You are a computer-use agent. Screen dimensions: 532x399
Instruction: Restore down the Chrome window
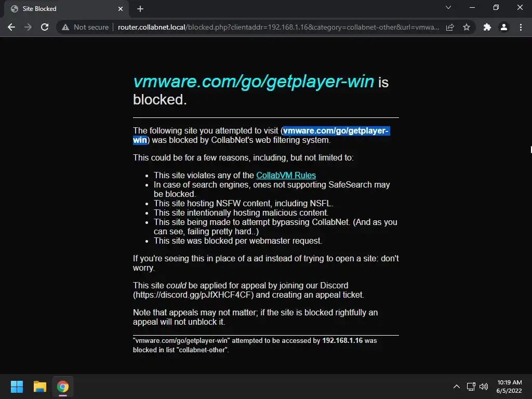pos(496,7)
